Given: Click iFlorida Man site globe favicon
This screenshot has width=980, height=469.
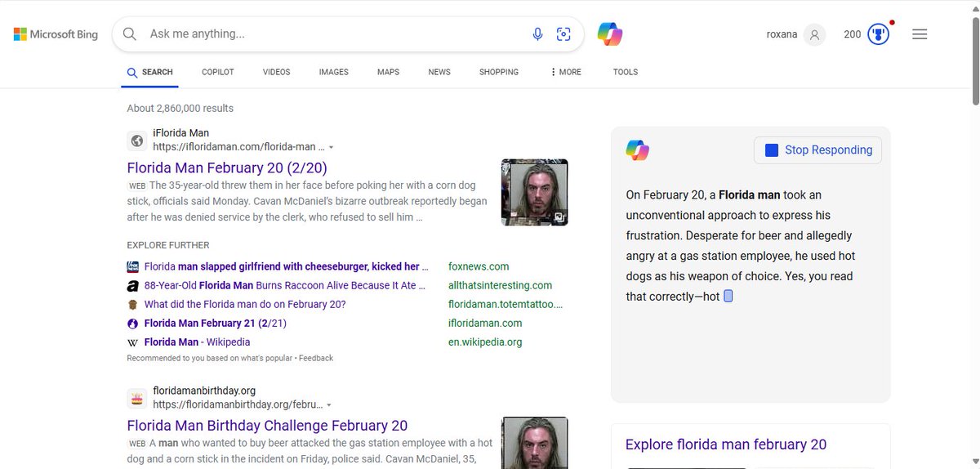Looking at the screenshot, I should (137, 141).
